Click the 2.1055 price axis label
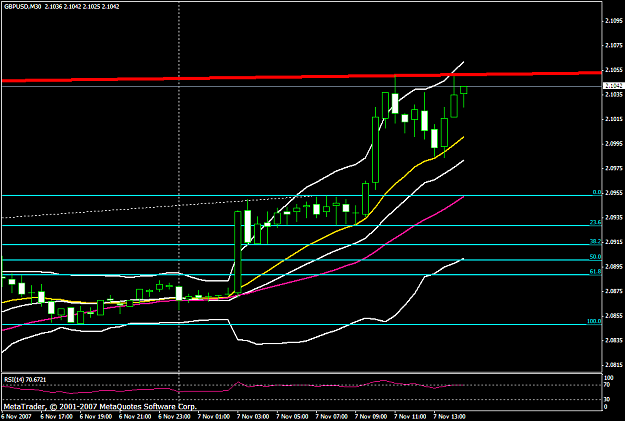 click(614, 70)
